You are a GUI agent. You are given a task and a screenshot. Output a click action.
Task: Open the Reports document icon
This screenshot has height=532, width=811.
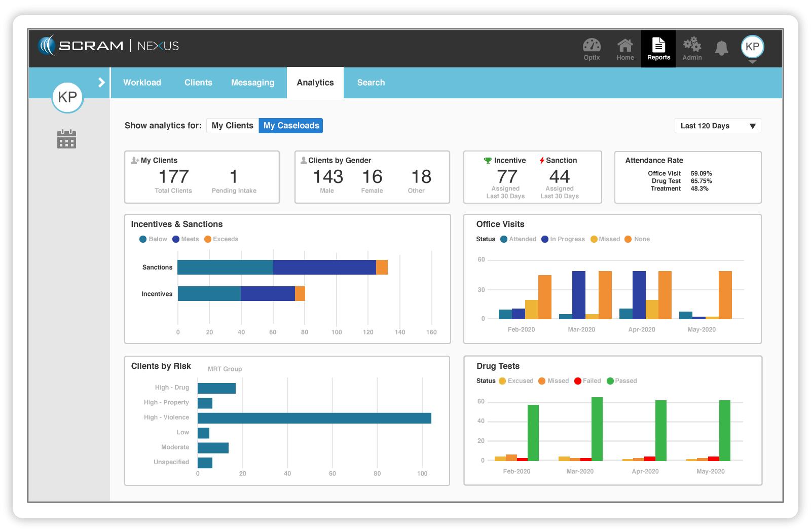pos(658,49)
